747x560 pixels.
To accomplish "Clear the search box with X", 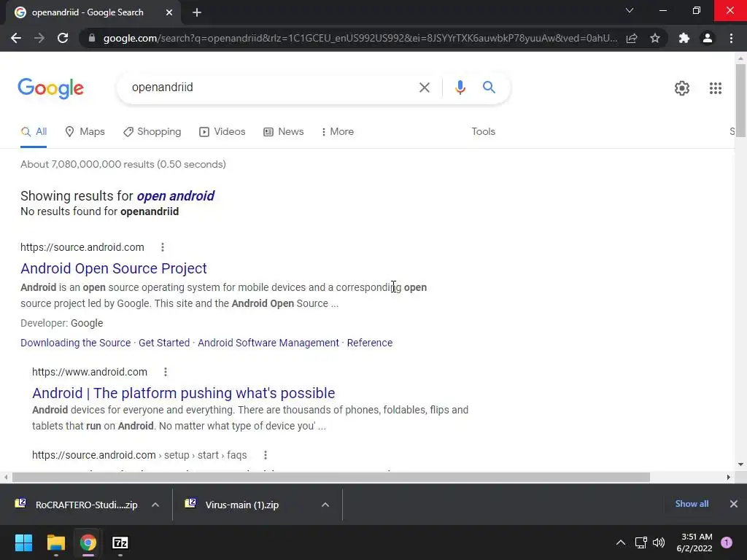I will coord(424,87).
